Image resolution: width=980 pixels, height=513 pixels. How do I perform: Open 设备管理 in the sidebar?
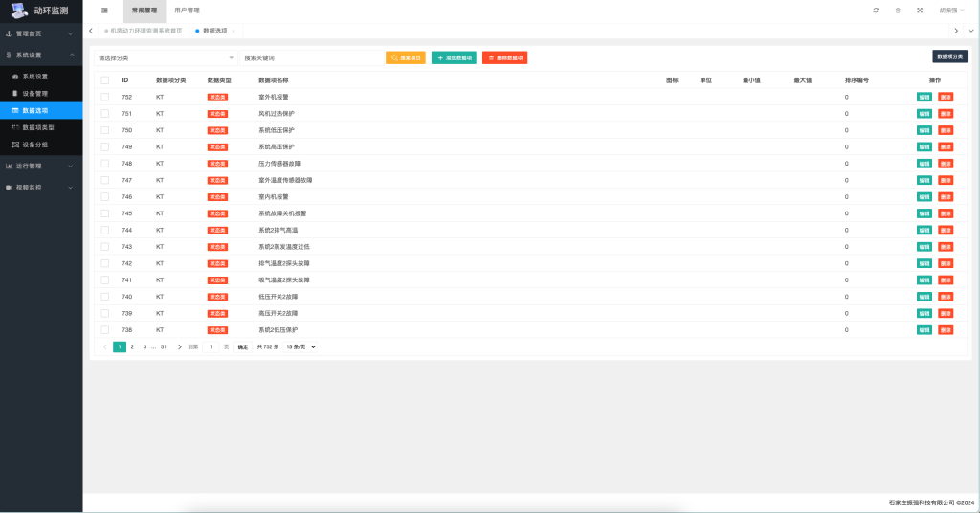pyautogui.click(x=34, y=93)
